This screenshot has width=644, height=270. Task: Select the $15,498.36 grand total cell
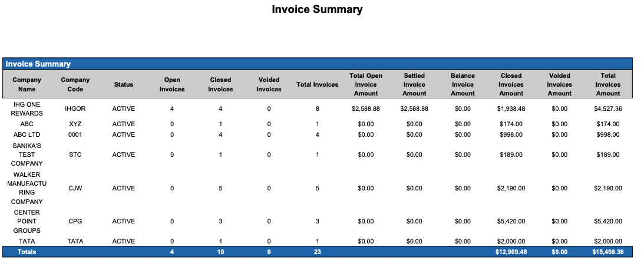coord(607,252)
